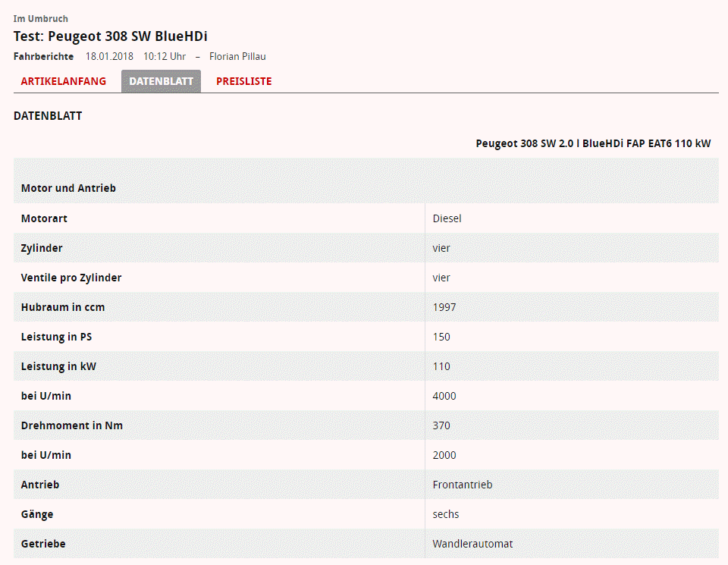The width and height of the screenshot is (728, 565).
Task: Open the ARTIKELANFANG tab
Action: coord(64,81)
